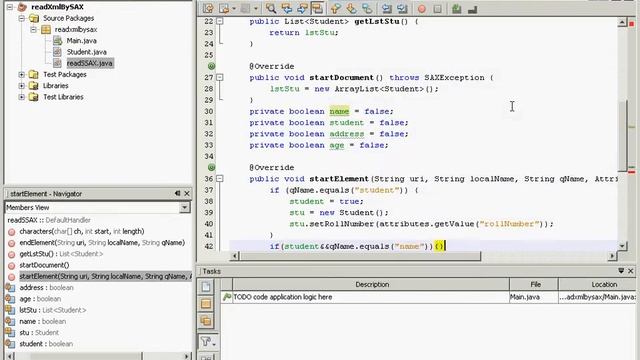This screenshot has width=640, height=360.
Task: Open the Back history dropdown arrow
Action: (x=234, y=9)
